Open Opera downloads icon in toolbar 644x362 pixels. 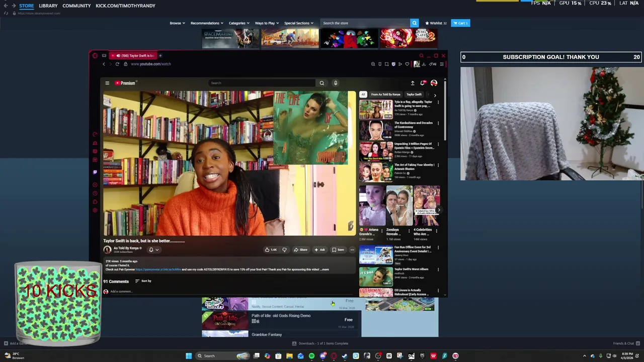[424, 64]
